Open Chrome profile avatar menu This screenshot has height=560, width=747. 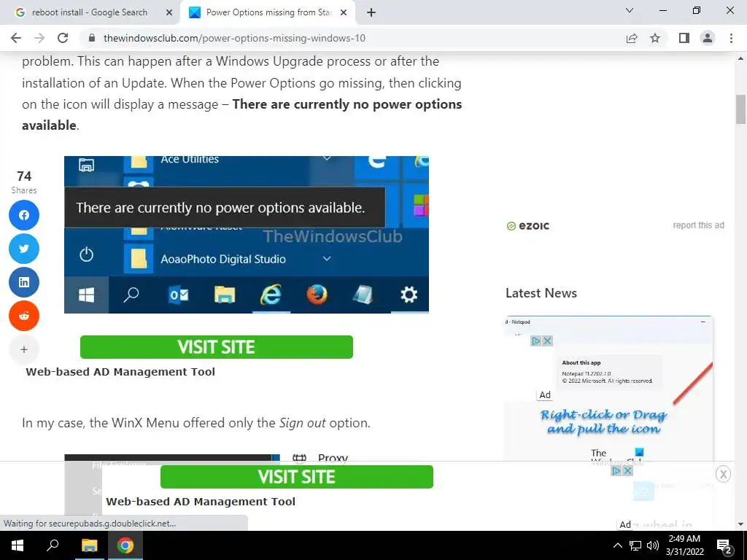(x=708, y=38)
